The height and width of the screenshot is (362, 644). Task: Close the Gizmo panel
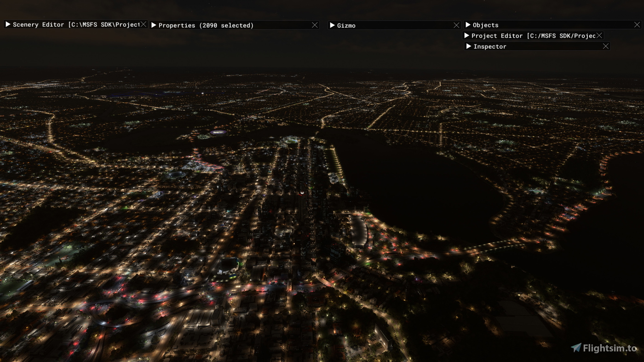pos(456,25)
